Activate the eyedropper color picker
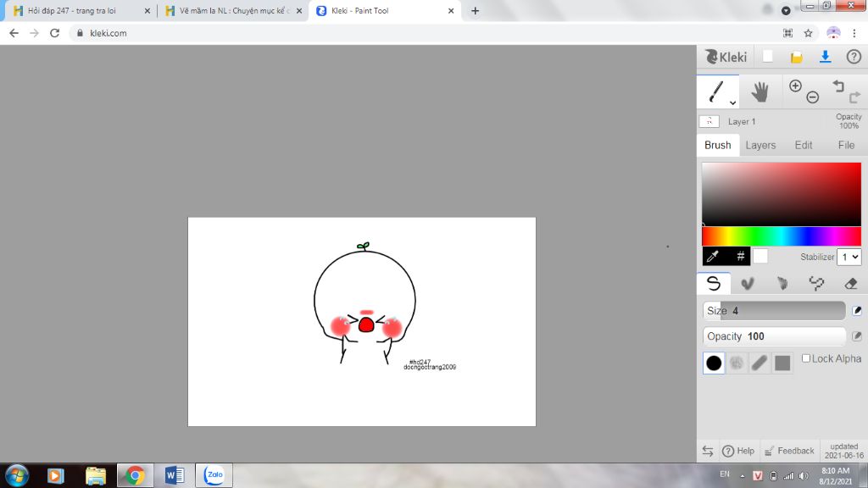This screenshot has width=868, height=488. pyautogui.click(x=713, y=256)
